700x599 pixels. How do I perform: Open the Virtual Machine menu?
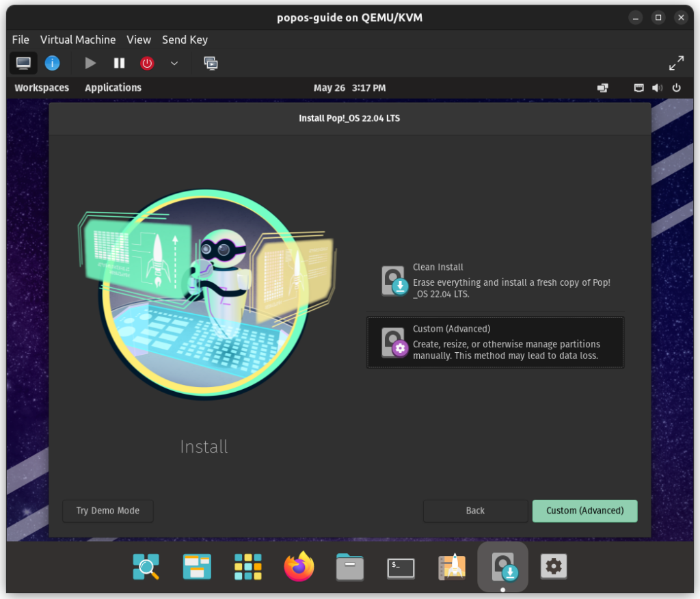78,40
